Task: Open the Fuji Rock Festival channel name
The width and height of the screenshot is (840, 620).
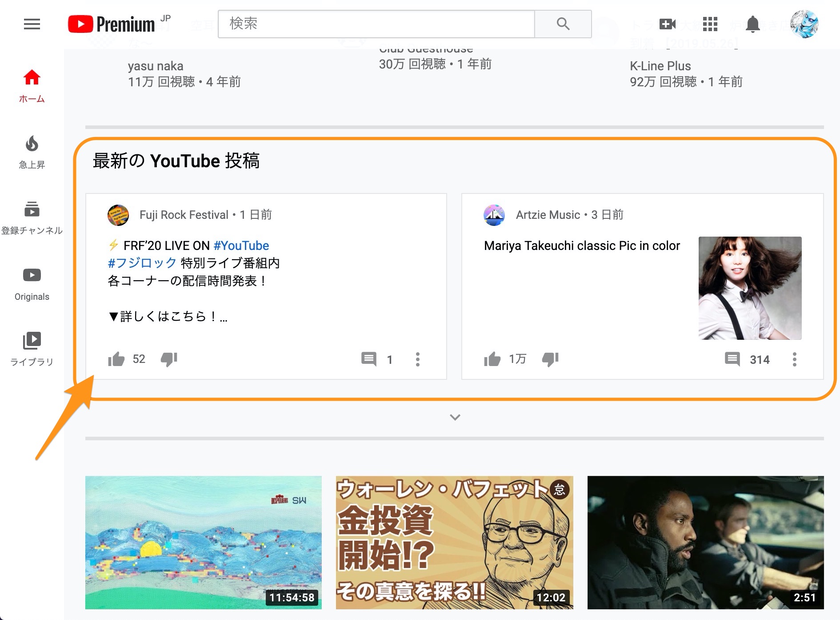Action: coord(184,215)
